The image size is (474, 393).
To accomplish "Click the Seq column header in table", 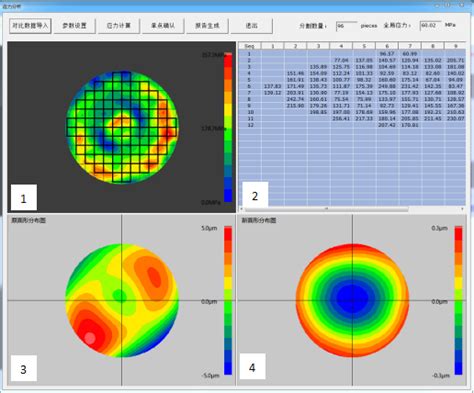I will coord(249,46).
